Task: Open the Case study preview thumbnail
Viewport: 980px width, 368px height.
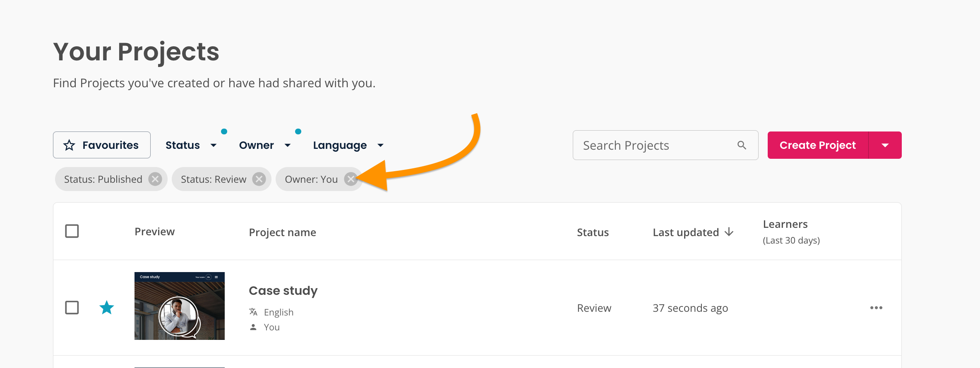Action: [180, 306]
